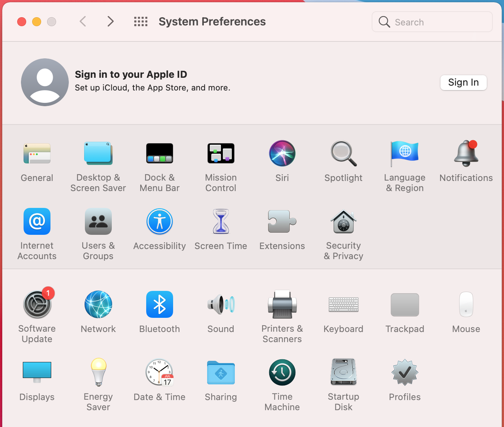Open Dock & Menu Bar settings
This screenshot has height=427, width=504.
tap(159, 154)
